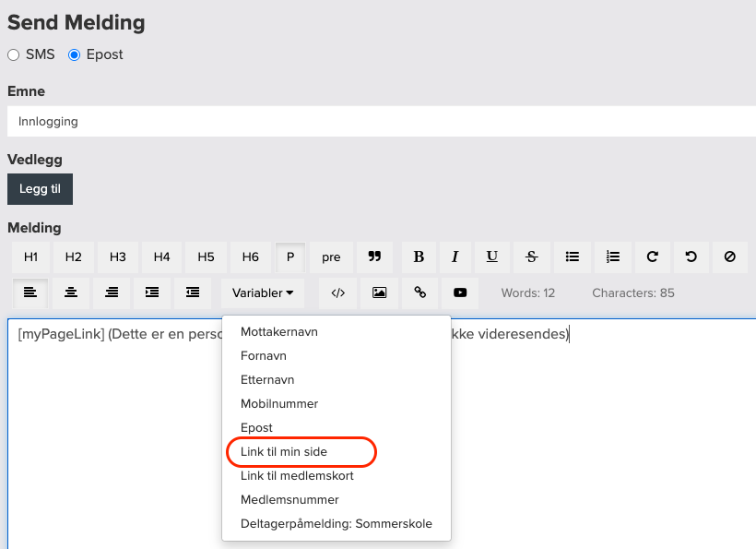
Task: Align text right
Action: point(112,292)
